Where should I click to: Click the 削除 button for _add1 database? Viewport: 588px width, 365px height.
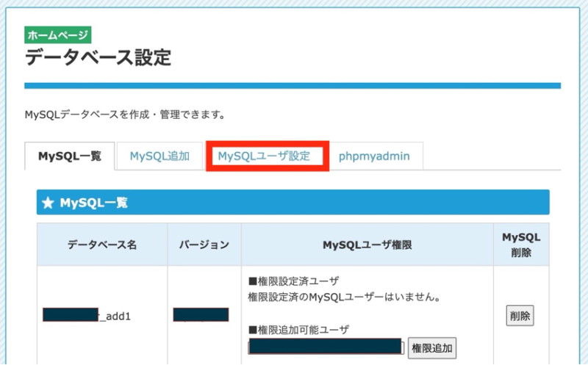pos(520,316)
